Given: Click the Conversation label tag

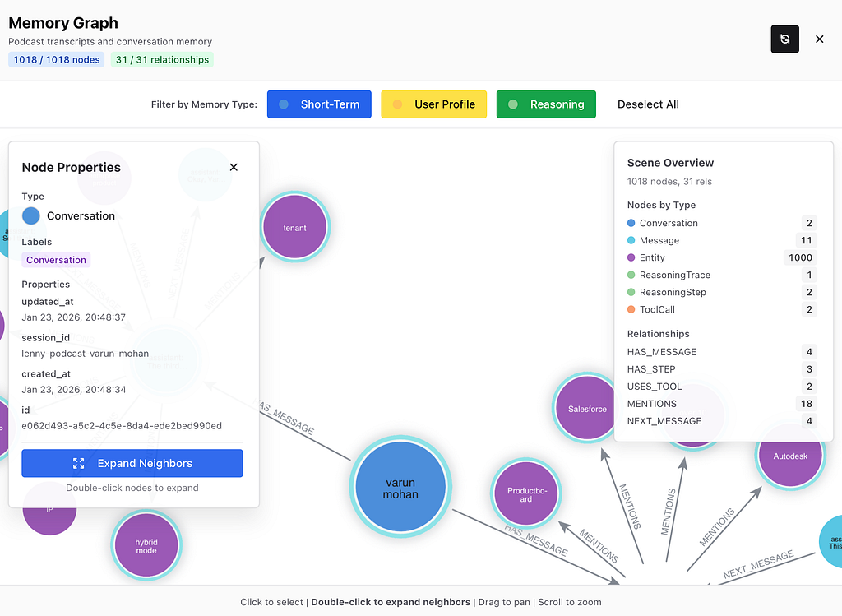Looking at the screenshot, I should click(56, 260).
